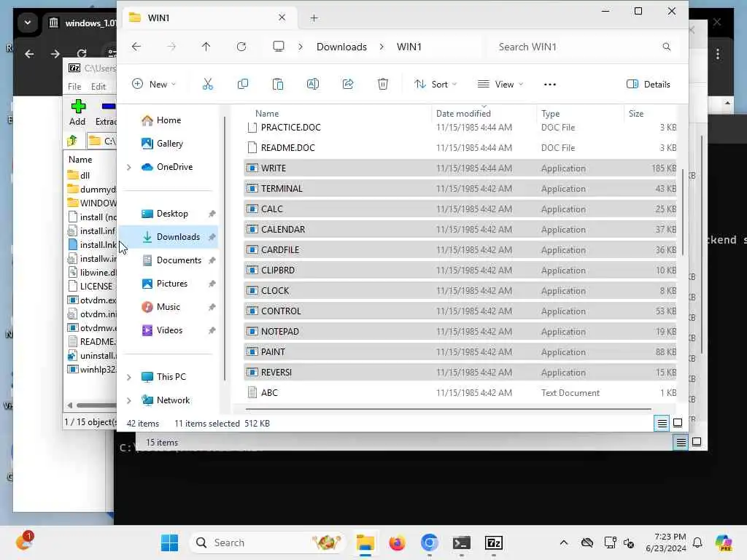Screen dimensions: 747x560
Task: Select the ABC text document
Action: click(x=460, y=393)
